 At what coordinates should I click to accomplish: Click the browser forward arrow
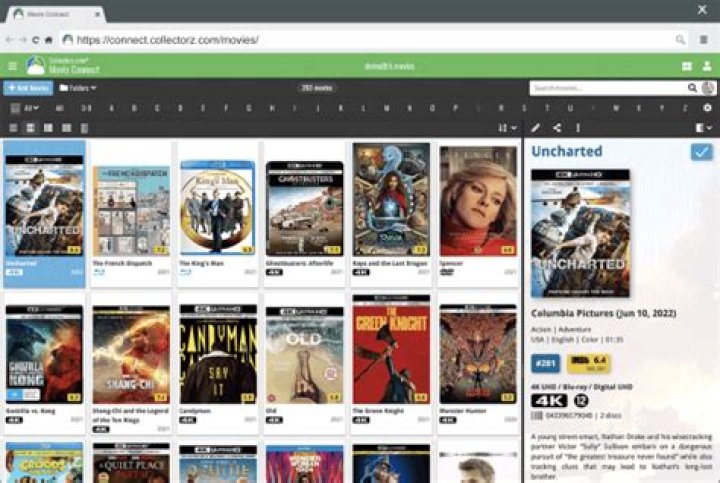click(x=22, y=40)
